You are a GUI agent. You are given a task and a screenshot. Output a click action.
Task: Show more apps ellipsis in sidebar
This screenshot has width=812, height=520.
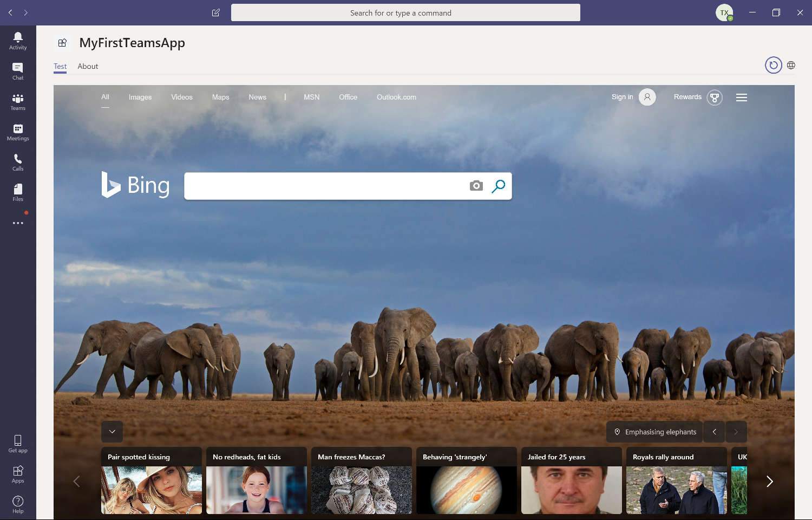[18, 223]
